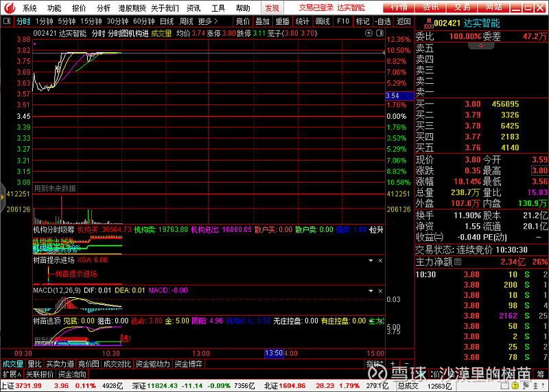Viewport: 549px width, 392px height.
Task: Expand 更多 timeframe options
Action: [208, 21]
